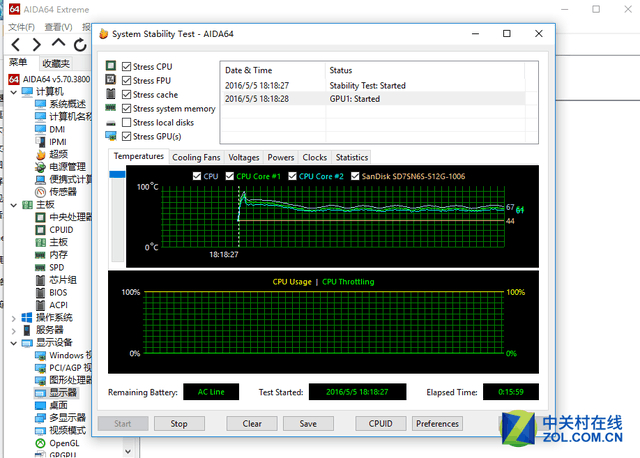This screenshot has width=640, height=458.
Task: Expand the 操作系统 tree node
Action: 13,318
